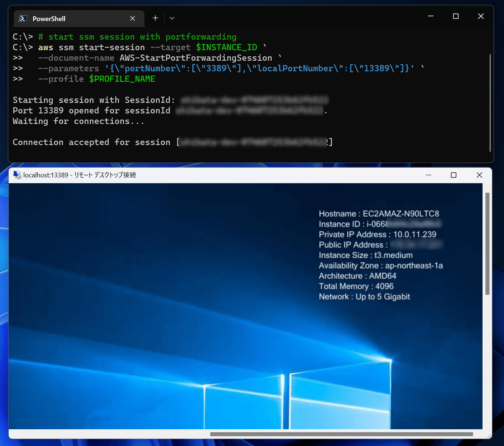Click the '--profile' option text
The height and width of the screenshot is (446, 504).
[61, 79]
